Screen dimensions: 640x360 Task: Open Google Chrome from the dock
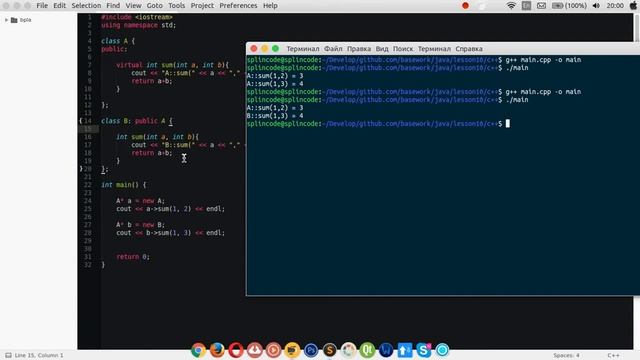[198, 350]
